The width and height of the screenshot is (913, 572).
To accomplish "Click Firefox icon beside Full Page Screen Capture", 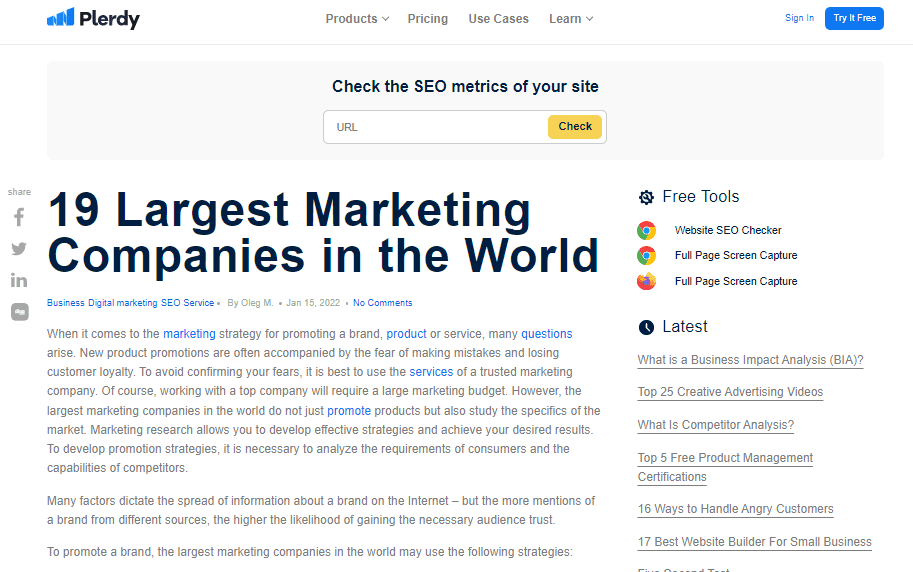I will pos(646,281).
